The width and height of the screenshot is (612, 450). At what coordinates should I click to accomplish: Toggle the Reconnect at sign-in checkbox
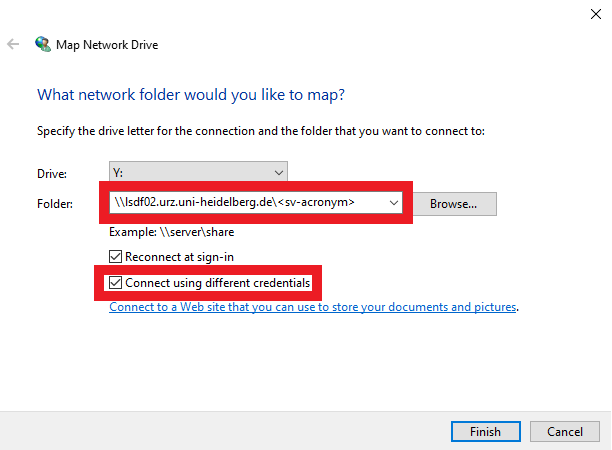(x=116, y=257)
